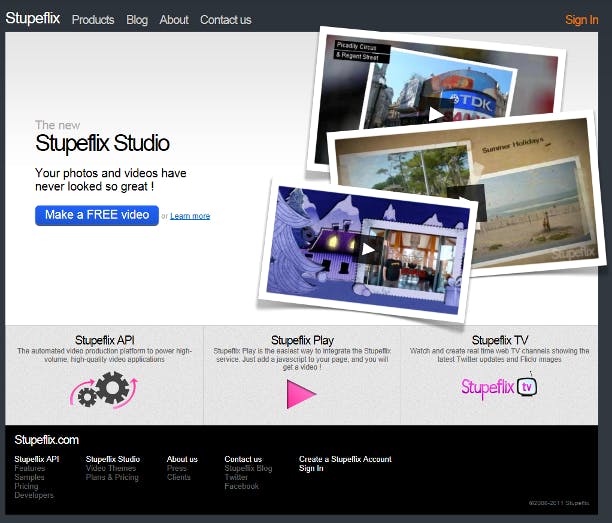Click the Stupeflix logo in header

(x=32, y=18)
